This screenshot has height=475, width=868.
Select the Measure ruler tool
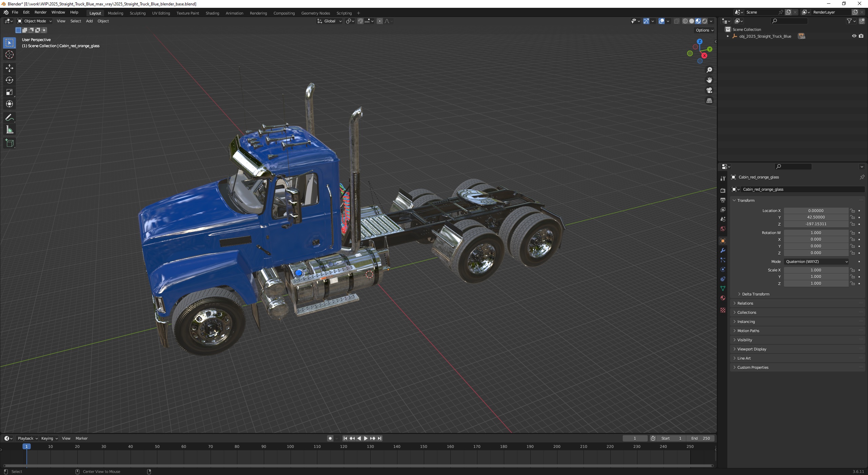9,130
